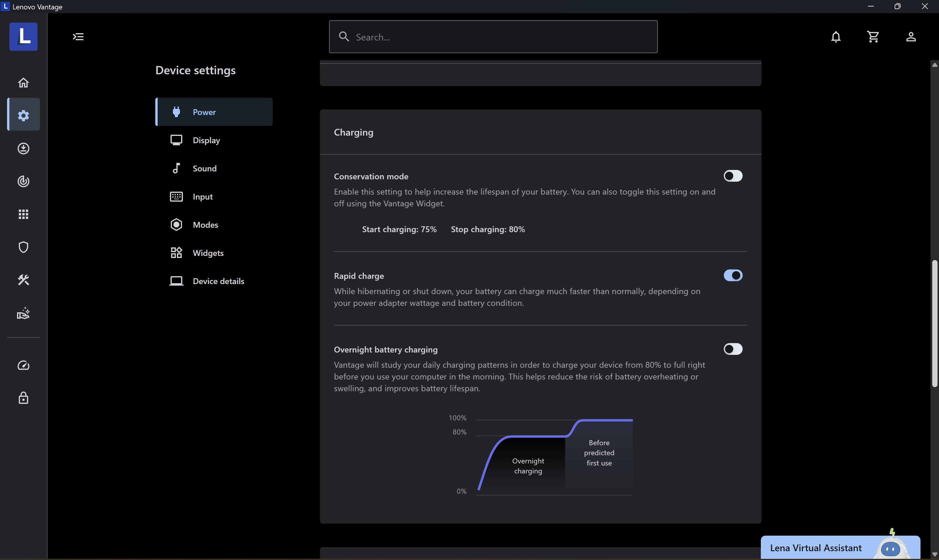Turn off the Rapid charge toggle

click(733, 276)
